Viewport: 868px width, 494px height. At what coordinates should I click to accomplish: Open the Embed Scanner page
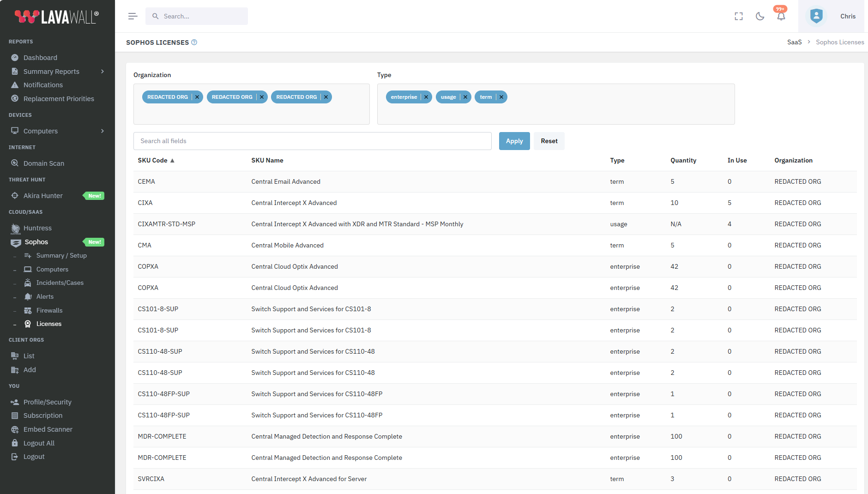pyautogui.click(x=48, y=429)
